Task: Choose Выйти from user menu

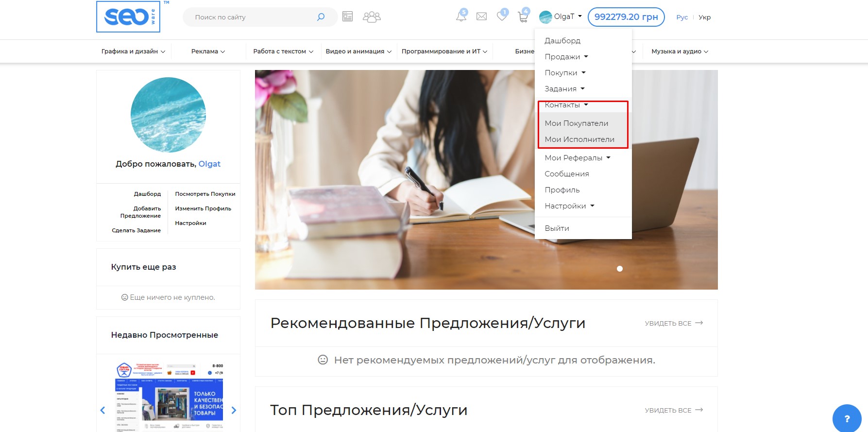Action: pyautogui.click(x=557, y=228)
